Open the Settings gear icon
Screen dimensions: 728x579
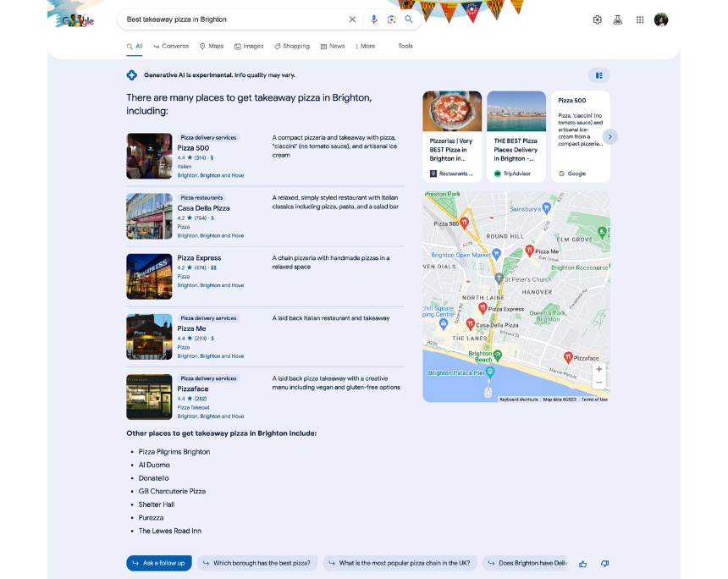pos(597,19)
